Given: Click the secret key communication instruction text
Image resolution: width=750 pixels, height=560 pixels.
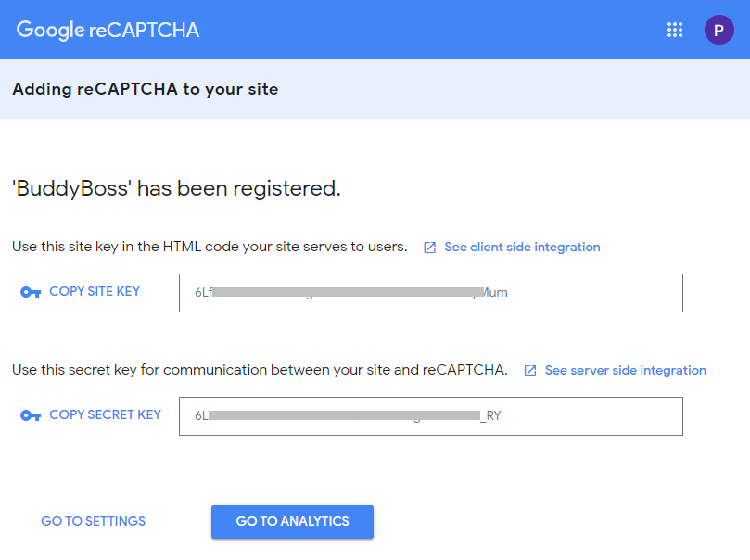Looking at the screenshot, I should 260,370.
